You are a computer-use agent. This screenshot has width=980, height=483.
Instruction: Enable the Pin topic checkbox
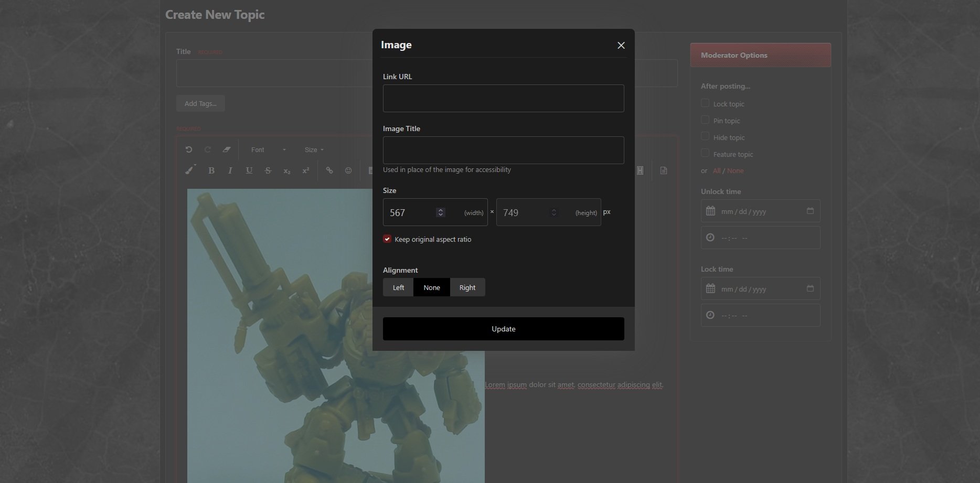(705, 120)
